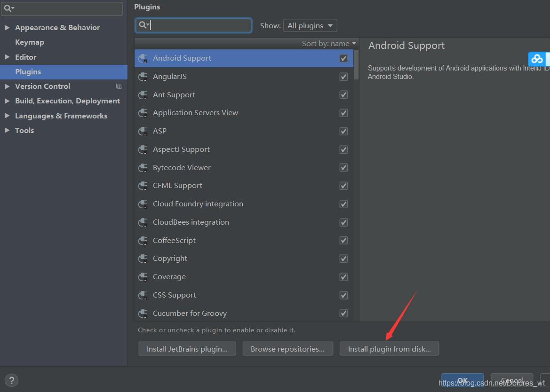
Task: Disable the AngularJS plugin checkbox
Action: (344, 77)
